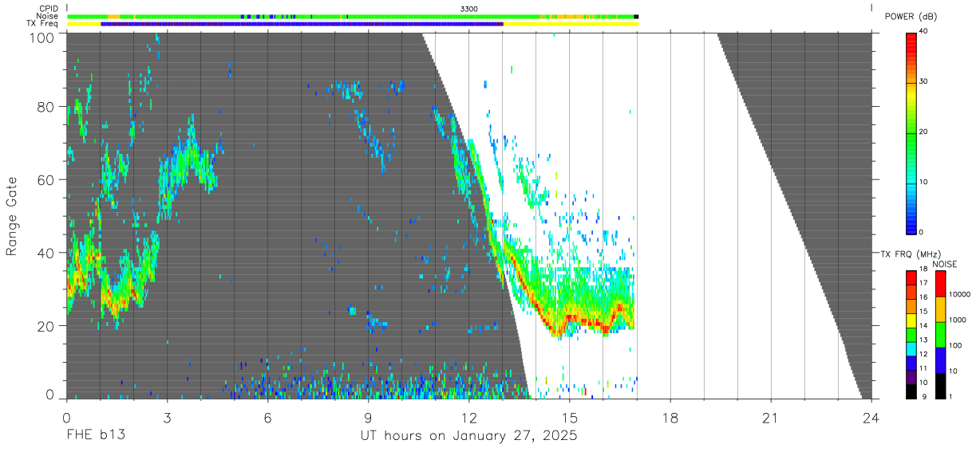Screen dimensions: 980x452
Task: Click the TX FRQ colorbar
Action: [x=911, y=333]
